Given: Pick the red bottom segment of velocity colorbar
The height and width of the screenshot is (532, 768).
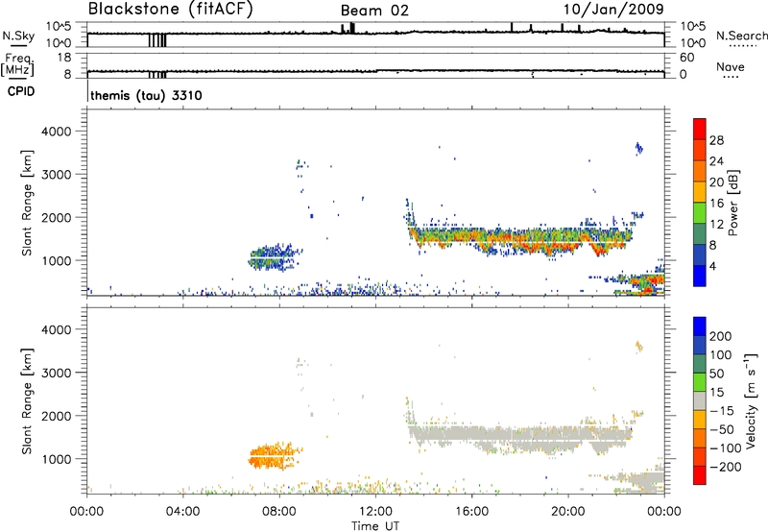Looking at the screenshot, I should coord(700,475).
